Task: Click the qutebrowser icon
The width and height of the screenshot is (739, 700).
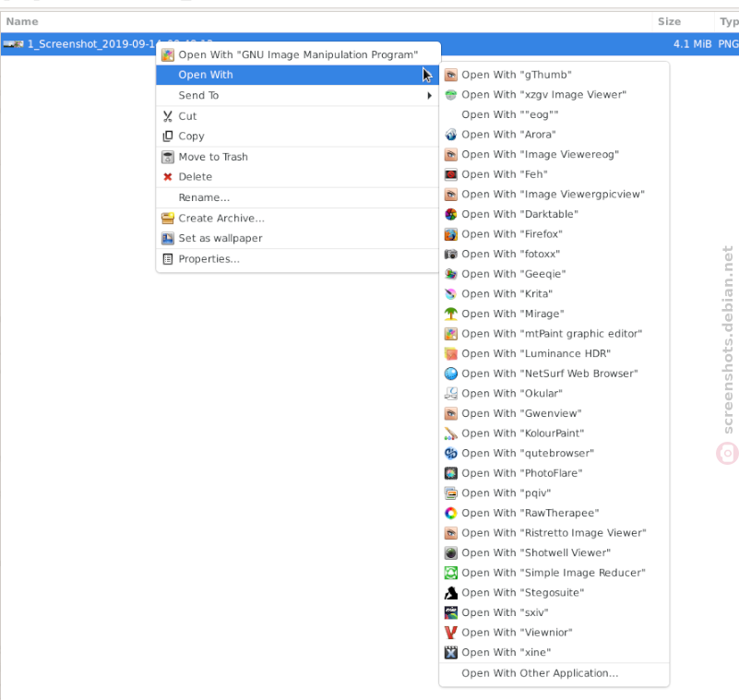Action: click(450, 453)
